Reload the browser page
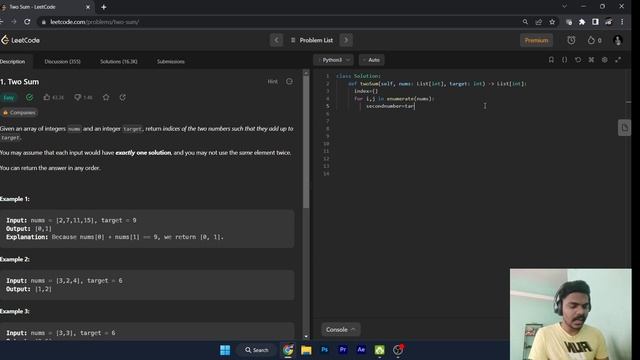This screenshot has height=360, width=640. (27, 22)
